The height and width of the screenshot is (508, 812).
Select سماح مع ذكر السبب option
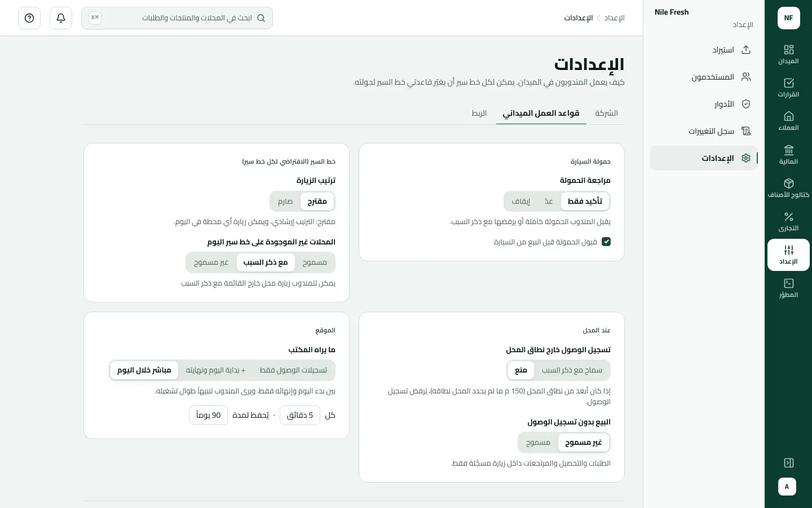point(572,370)
